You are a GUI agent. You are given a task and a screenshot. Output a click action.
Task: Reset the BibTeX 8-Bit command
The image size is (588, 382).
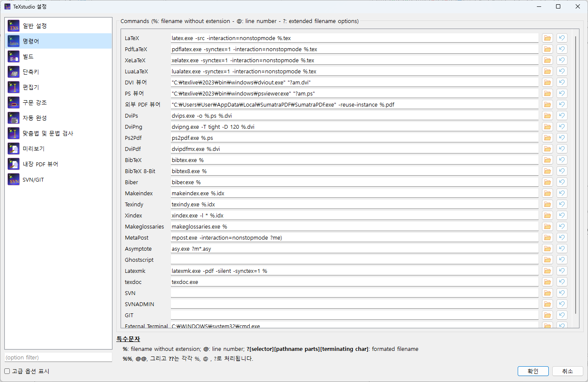coord(562,171)
